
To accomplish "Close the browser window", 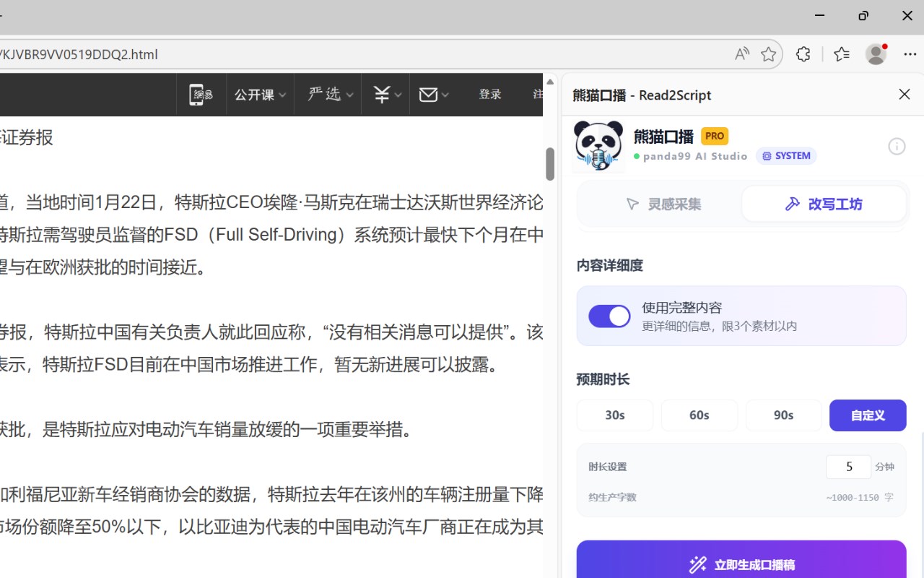I will pos(907,16).
